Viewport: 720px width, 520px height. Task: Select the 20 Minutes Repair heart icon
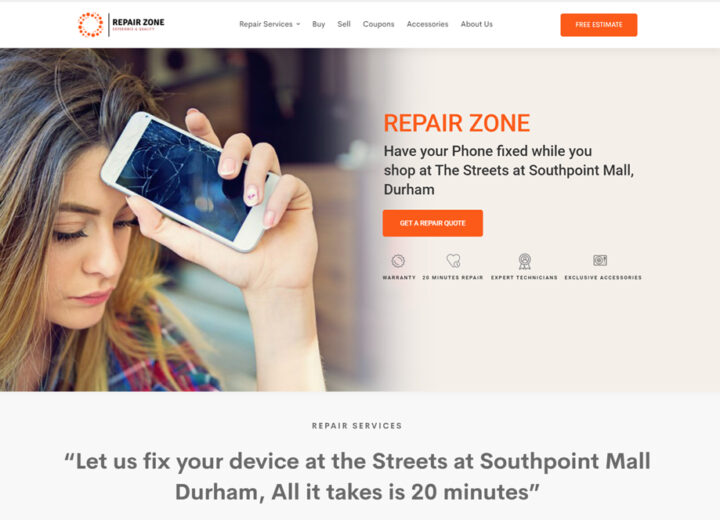pos(453,260)
